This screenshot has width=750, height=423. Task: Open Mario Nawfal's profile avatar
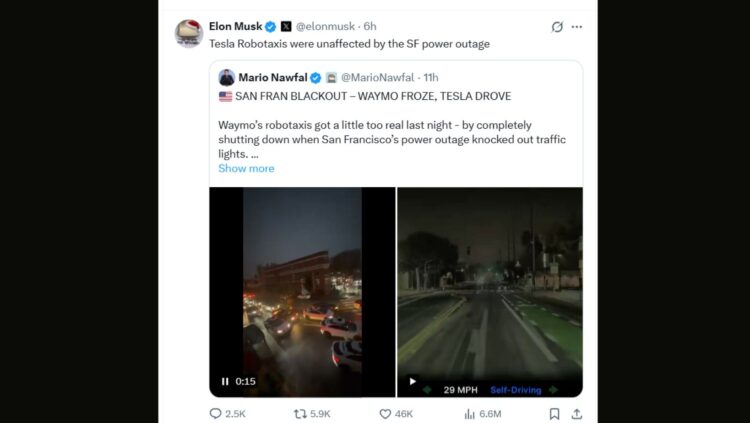[227, 77]
